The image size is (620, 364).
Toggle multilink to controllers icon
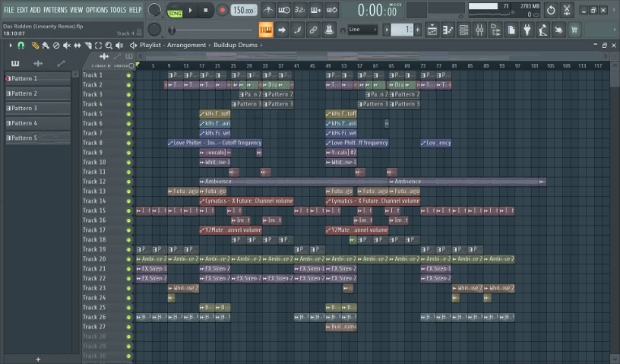coord(329,30)
